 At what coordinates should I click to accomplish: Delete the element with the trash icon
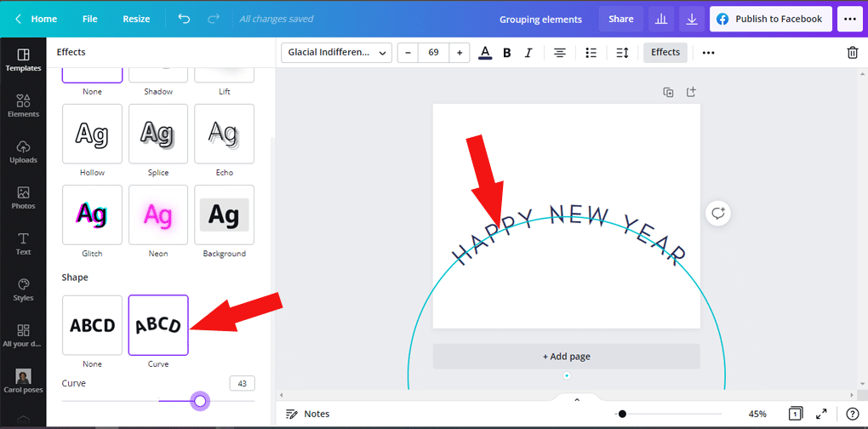[x=853, y=53]
